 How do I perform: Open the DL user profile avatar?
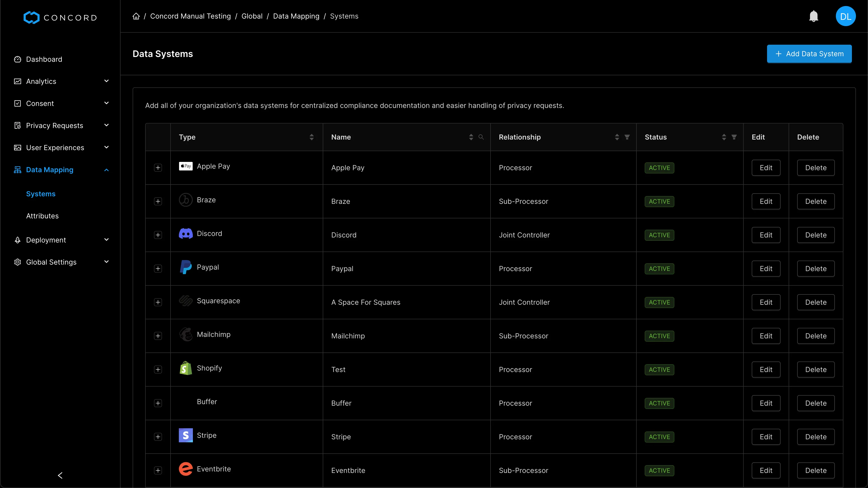coord(846,16)
